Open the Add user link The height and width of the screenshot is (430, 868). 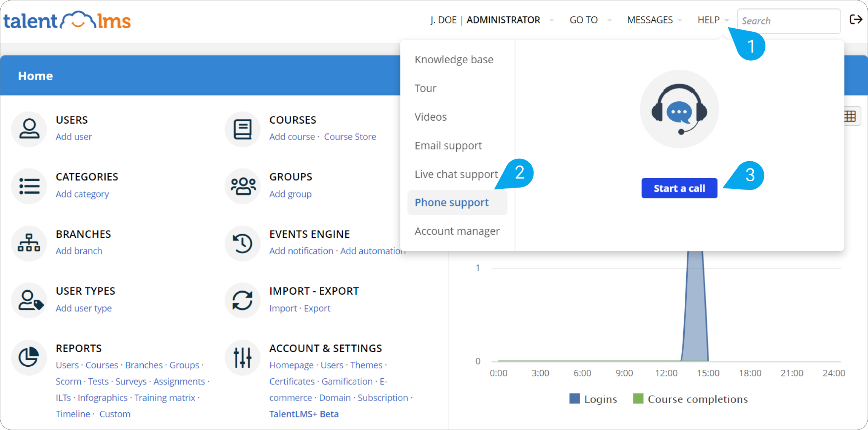click(x=74, y=137)
